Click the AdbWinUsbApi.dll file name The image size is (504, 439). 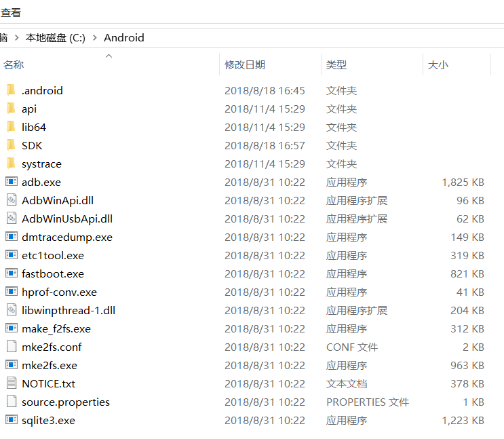point(67,219)
